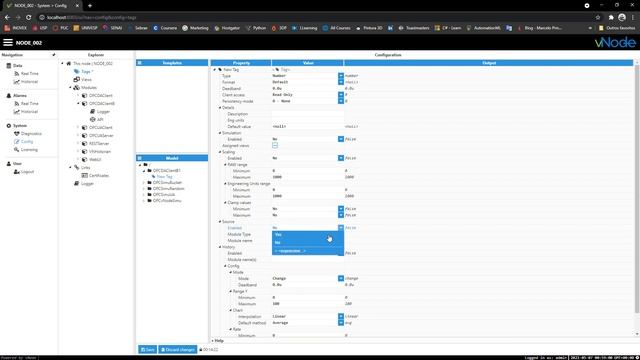Click the Templates panel header menu icon
640x360 pixels.
(x=140, y=63)
